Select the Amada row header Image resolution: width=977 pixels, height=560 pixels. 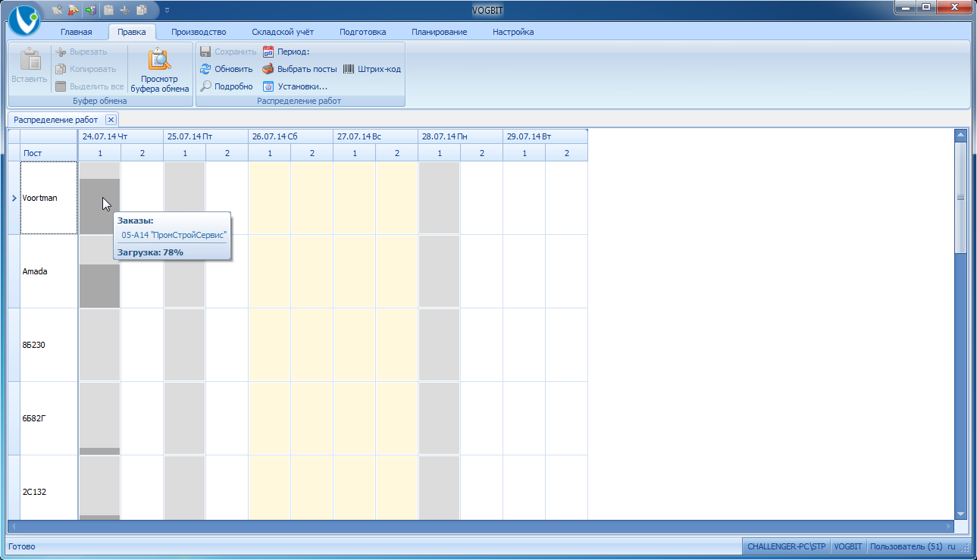pos(49,271)
